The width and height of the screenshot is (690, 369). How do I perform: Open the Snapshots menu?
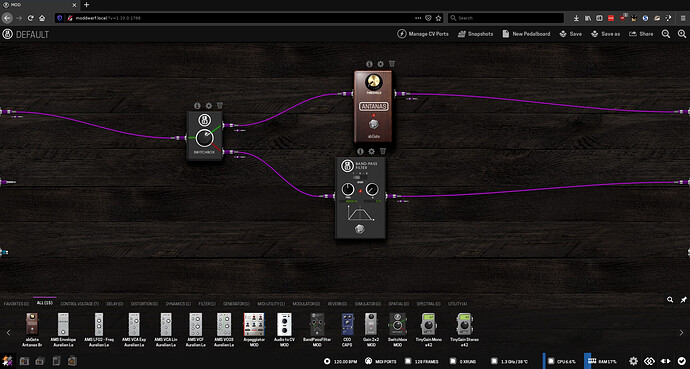click(475, 34)
